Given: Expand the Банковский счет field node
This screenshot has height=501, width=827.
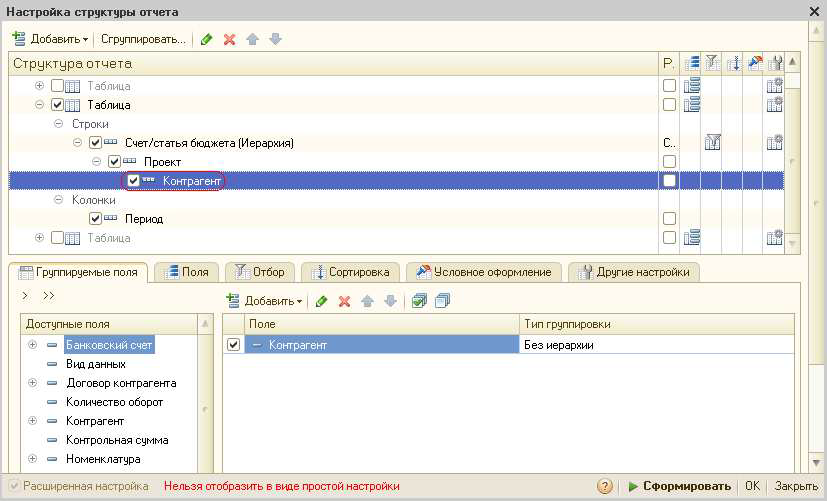Looking at the screenshot, I should (x=33, y=345).
